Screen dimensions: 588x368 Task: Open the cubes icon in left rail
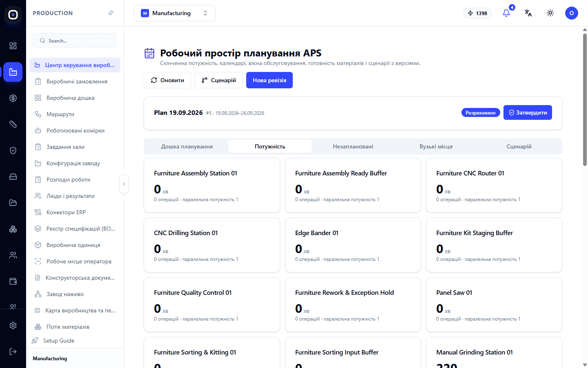point(13,229)
